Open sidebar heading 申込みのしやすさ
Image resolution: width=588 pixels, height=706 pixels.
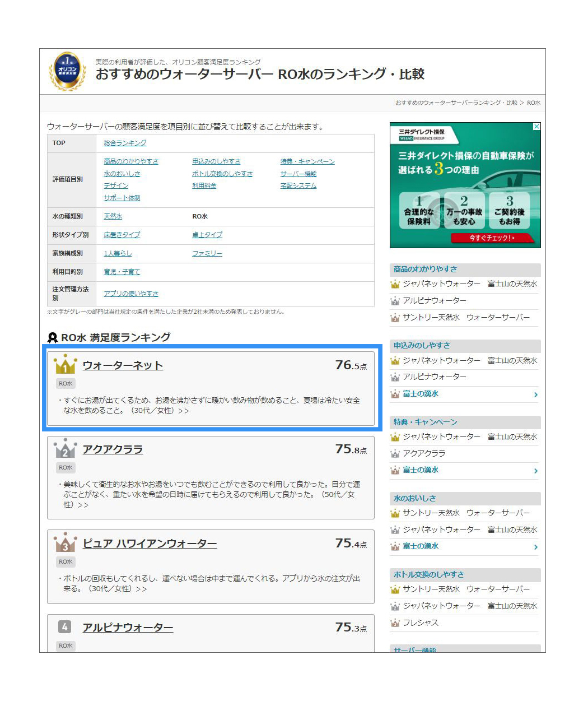coord(422,345)
